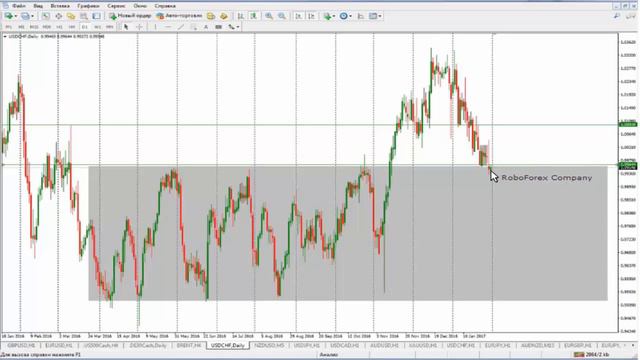Screen dimensions: 640x360
Task: Select the crosshair tool
Action: pyautogui.click(x=139, y=27)
